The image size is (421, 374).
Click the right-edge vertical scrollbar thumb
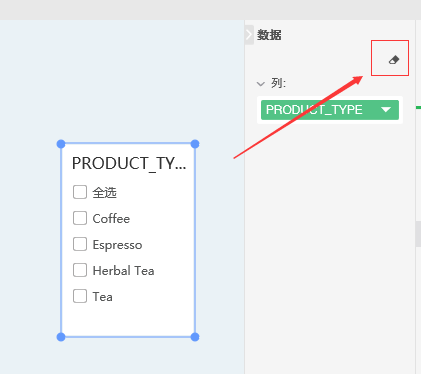(x=418, y=234)
